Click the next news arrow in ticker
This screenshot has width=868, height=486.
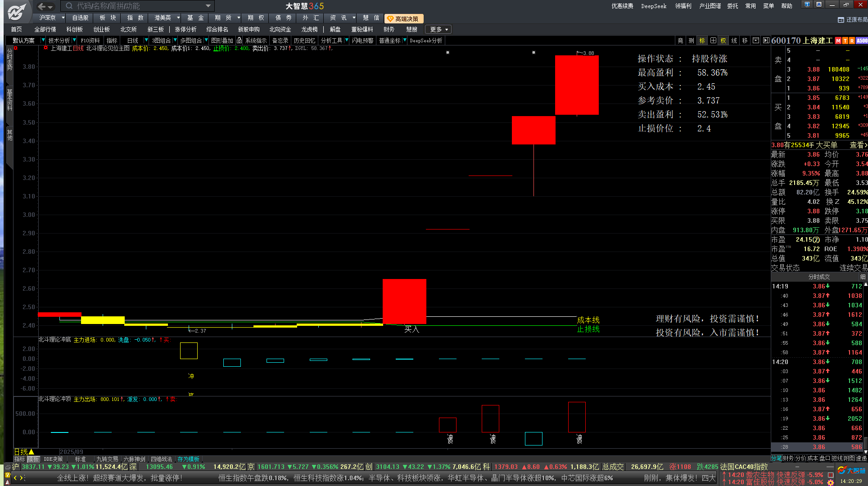click(22, 478)
